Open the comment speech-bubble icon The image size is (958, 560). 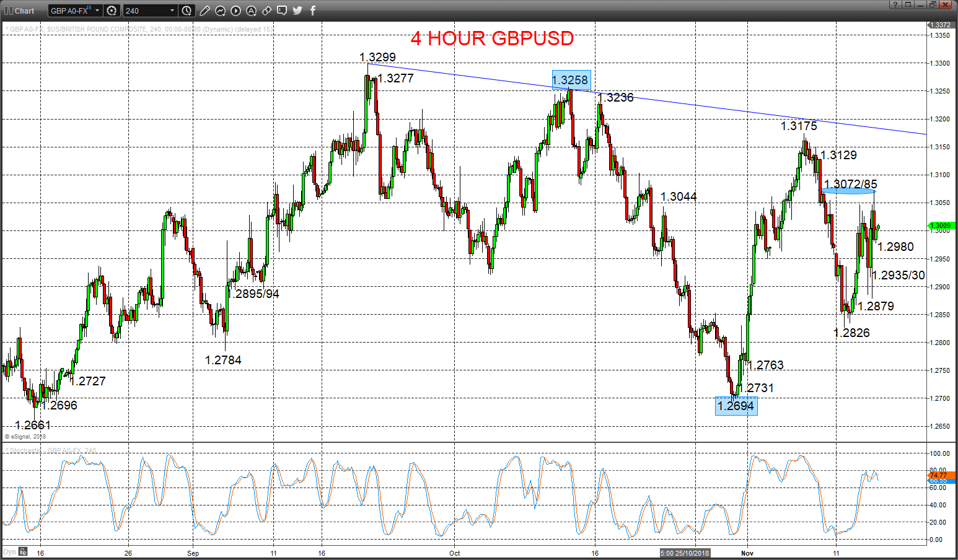[282, 11]
